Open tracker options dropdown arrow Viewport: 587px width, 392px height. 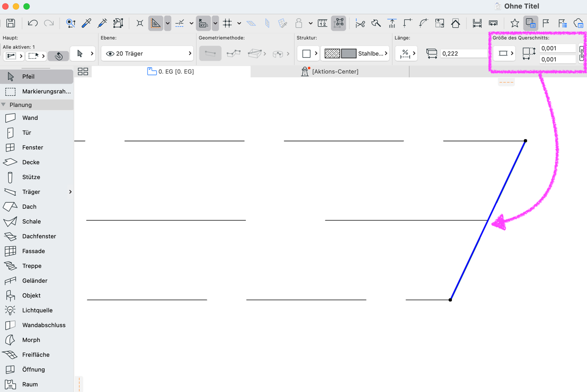pyautogui.click(x=215, y=23)
